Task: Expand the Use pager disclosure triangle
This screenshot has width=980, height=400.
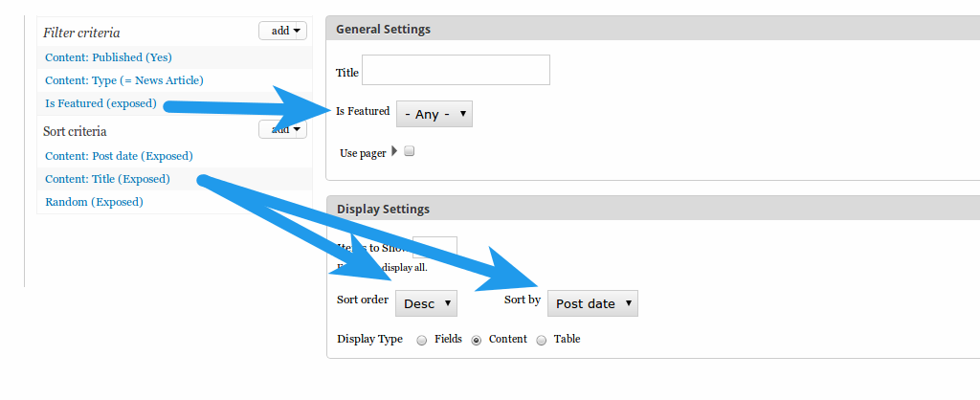Action: click(393, 151)
